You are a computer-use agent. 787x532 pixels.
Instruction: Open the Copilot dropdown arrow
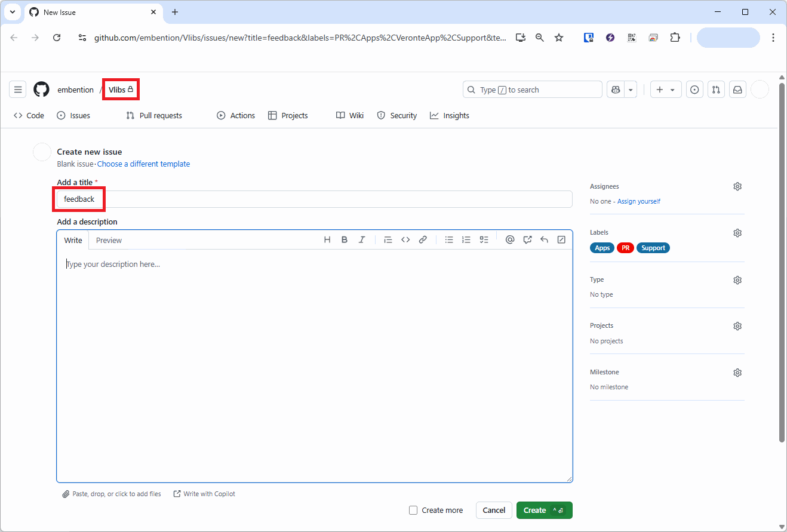tap(631, 90)
